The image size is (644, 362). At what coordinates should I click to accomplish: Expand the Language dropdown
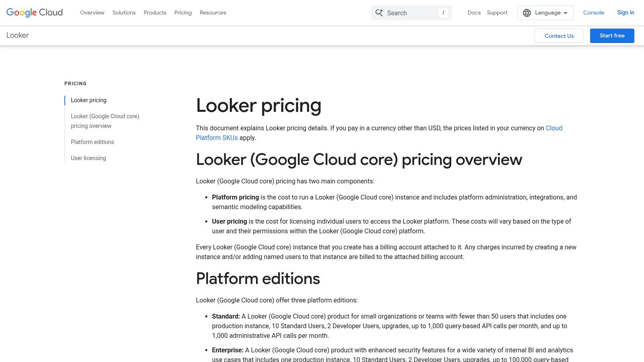[547, 12]
